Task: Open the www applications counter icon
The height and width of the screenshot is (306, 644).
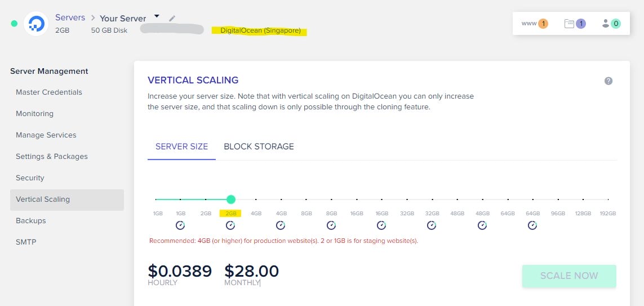Action: click(x=535, y=24)
